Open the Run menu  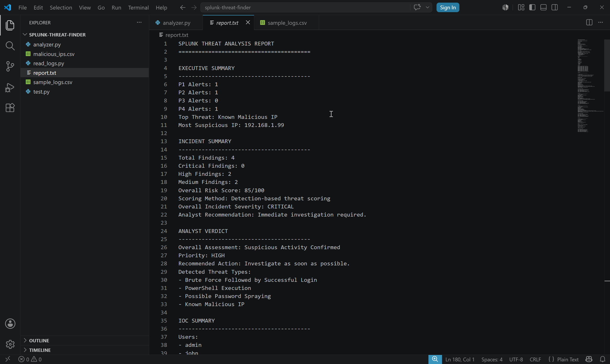116,8
